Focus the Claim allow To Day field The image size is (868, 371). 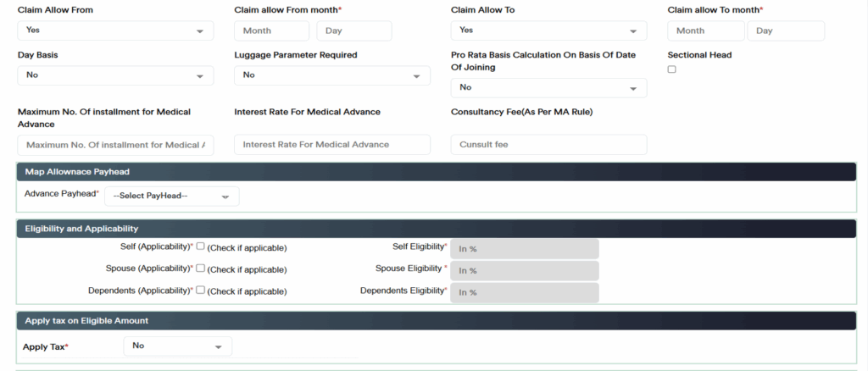(x=787, y=31)
